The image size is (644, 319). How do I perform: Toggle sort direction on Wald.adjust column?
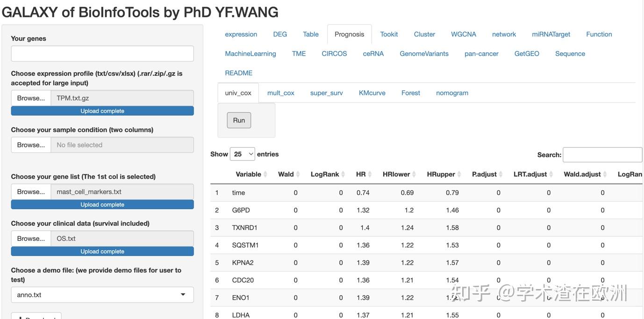point(582,174)
